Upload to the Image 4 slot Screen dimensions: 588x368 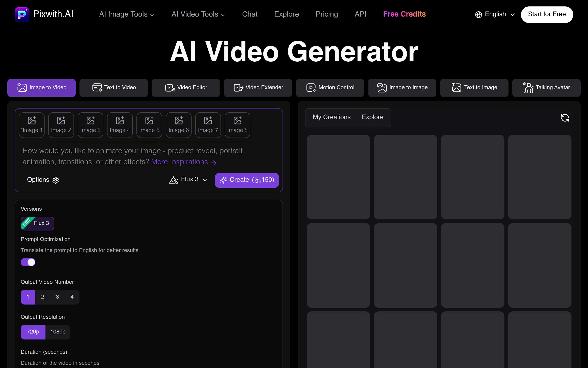[x=120, y=125]
